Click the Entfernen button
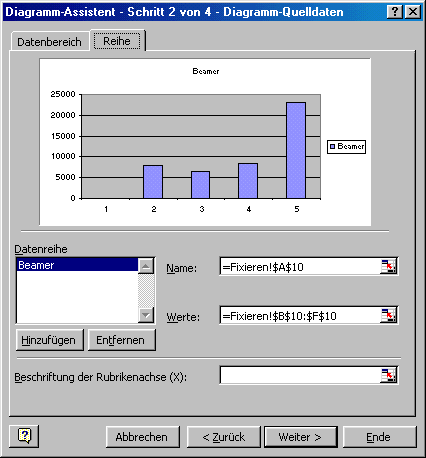 pyautogui.click(x=122, y=340)
